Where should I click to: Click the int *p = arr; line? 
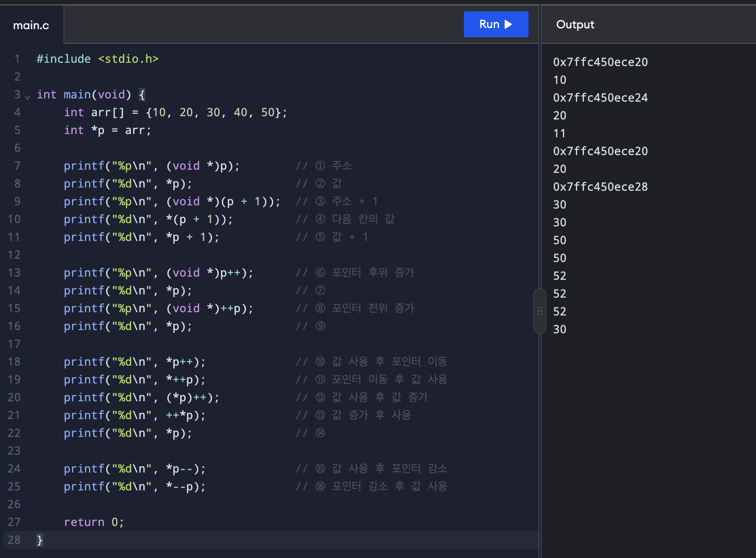(x=108, y=130)
